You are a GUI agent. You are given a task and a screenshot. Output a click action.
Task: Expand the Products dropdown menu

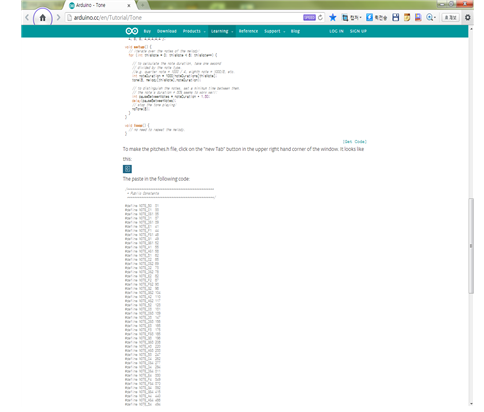point(194,31)
